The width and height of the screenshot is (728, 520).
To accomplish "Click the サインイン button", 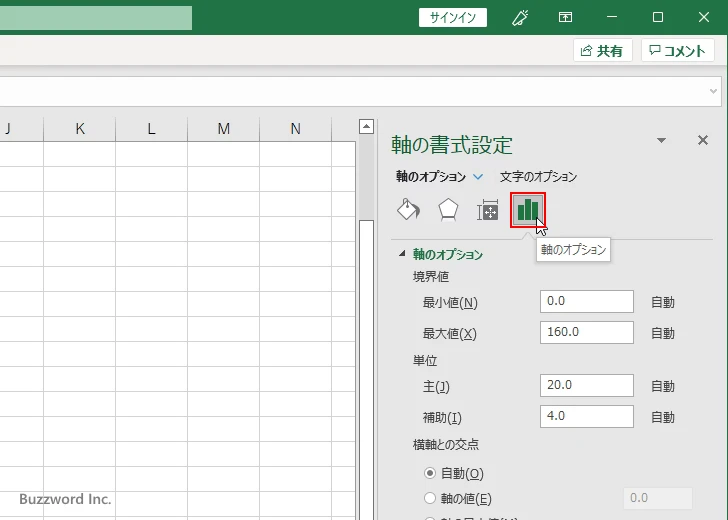I will pyautogui.click(x=453, y=18).
